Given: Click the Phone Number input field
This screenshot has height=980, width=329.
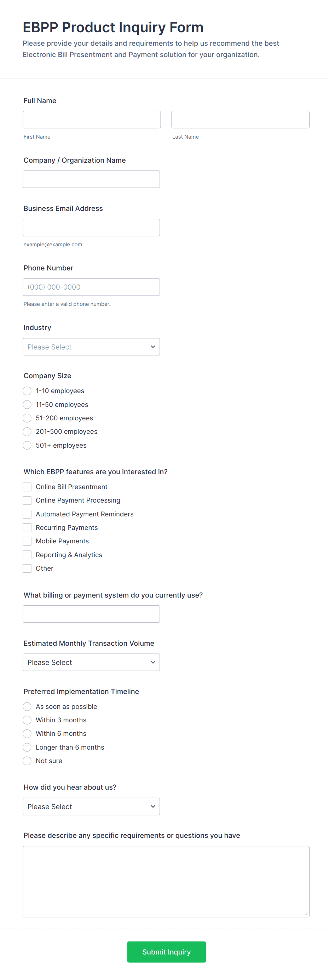Looking at the screenshot, I should point(91,287).
